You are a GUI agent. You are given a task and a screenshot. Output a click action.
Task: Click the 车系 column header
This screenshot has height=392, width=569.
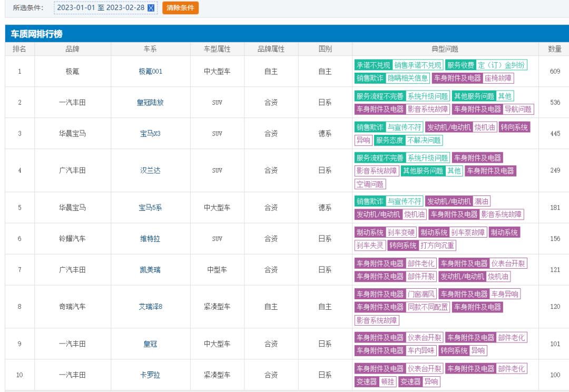pyautogui.click(x=150, y=49)
